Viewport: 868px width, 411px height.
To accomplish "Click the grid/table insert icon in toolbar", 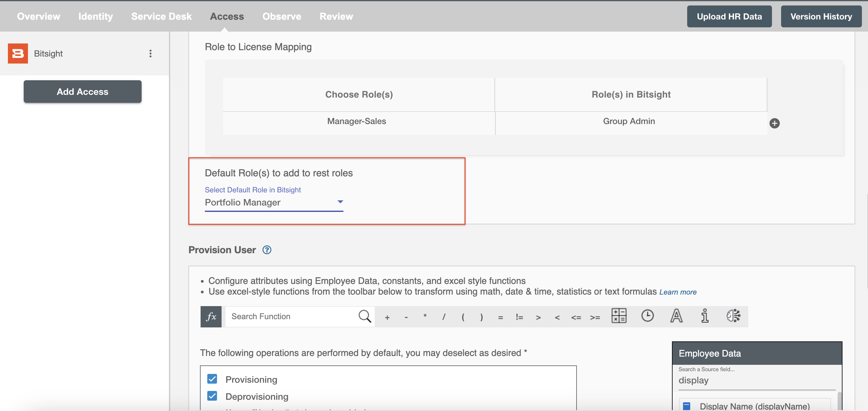I will tap(618, 316).
